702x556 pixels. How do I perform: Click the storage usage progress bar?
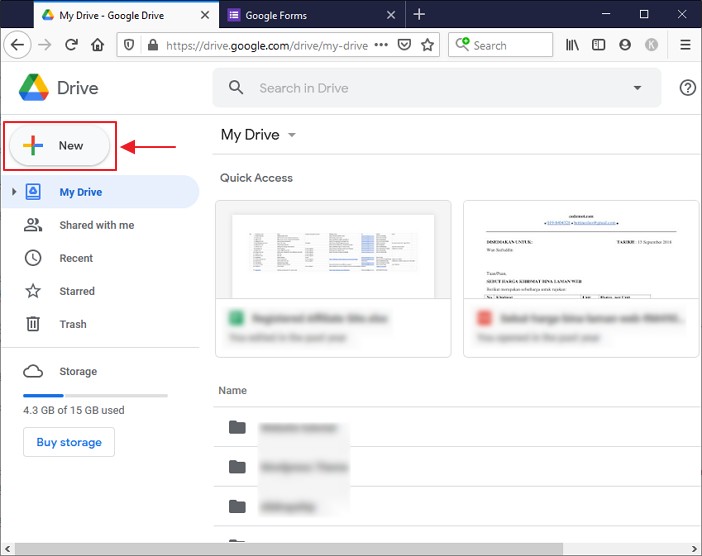pos(95,396)
